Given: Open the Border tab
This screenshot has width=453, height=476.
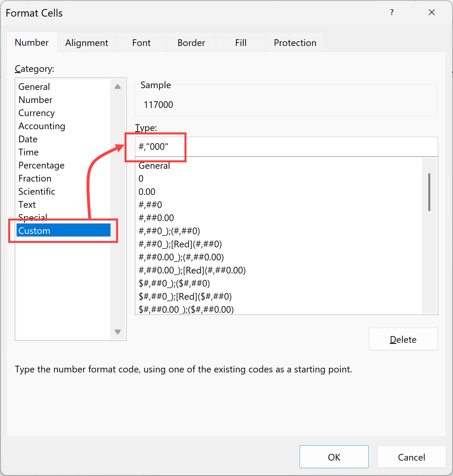Looking at the screenshot, I should 191,43.
